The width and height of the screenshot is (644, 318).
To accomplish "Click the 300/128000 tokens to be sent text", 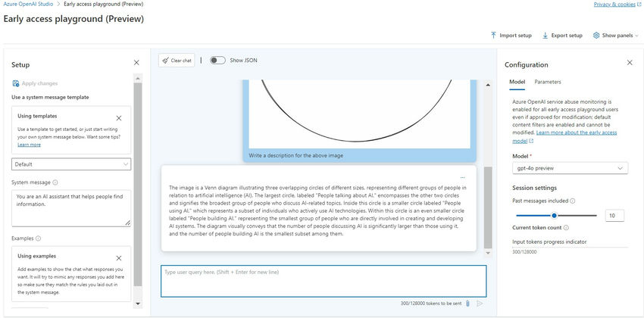I will [x=431, y=304].
